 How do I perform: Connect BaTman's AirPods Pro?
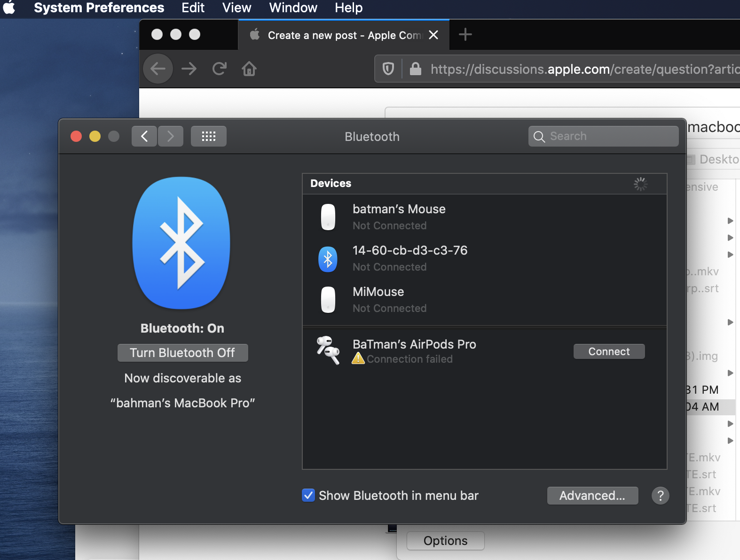point(609,351)
